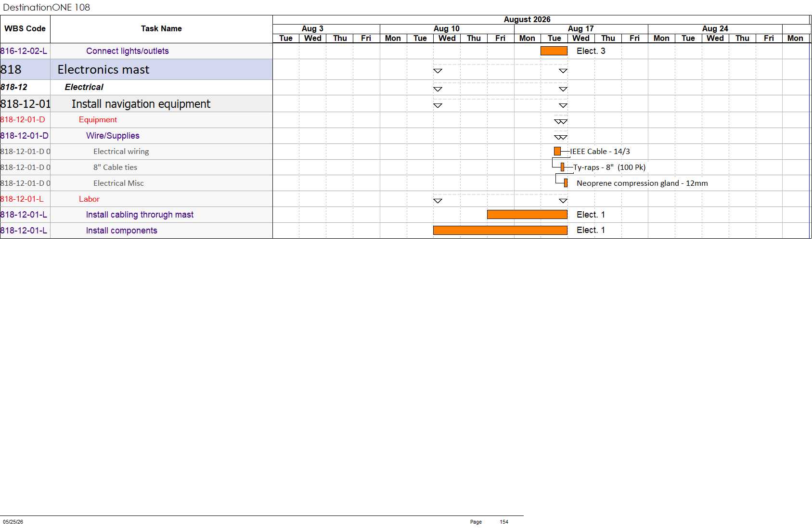Click the WBS Code column header
The image size is (812, 528).
pyautogui.click(x=25, y=29)
